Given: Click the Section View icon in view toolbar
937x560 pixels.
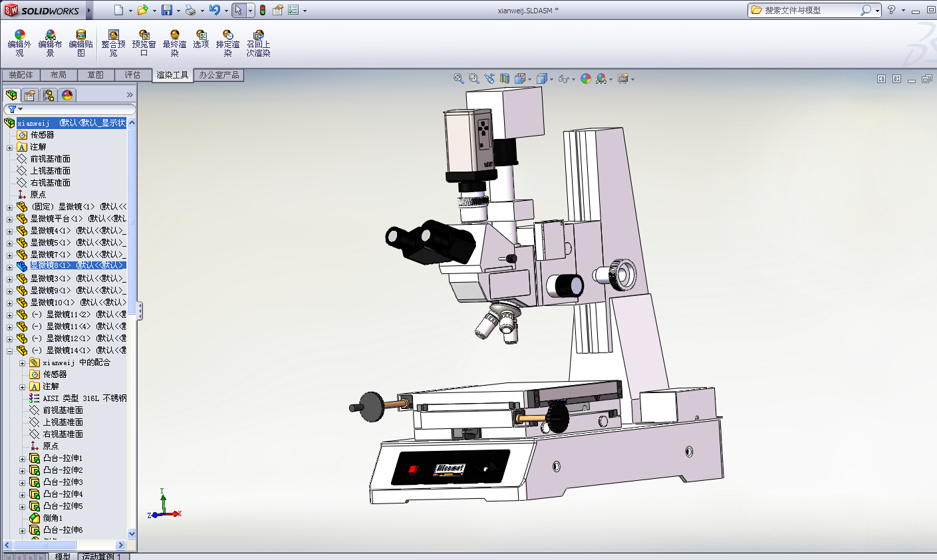Looking at the screenshot, I should pos(505,78).
